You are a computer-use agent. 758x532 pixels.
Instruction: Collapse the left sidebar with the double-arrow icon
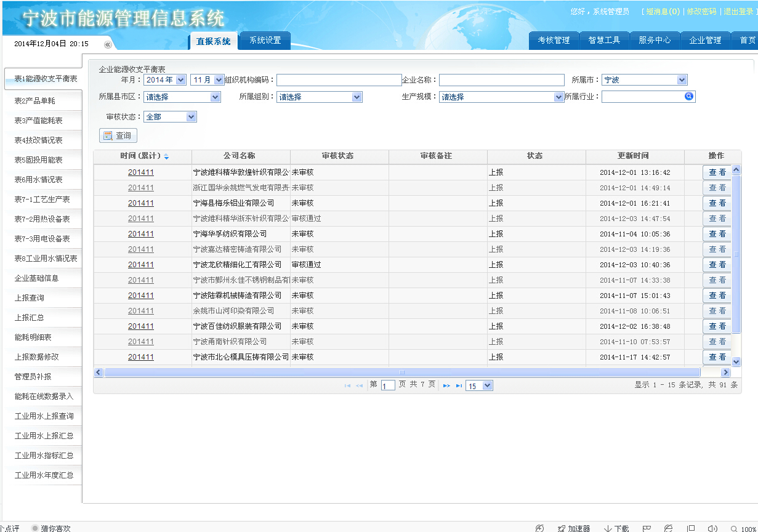point(108,44)
